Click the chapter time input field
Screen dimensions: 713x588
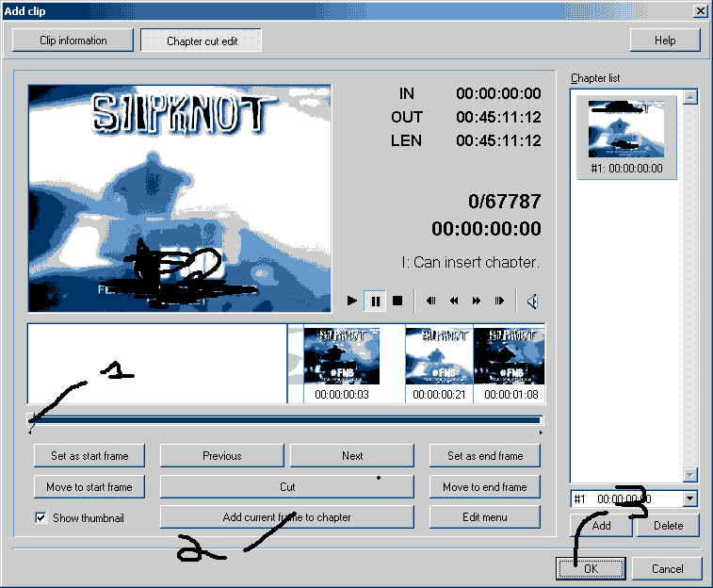tap(626, 498)
